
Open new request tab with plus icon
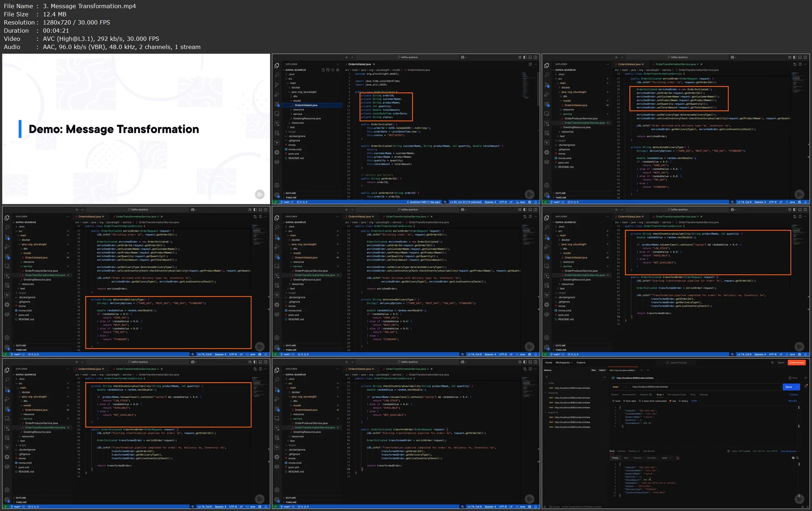point(641,370)
